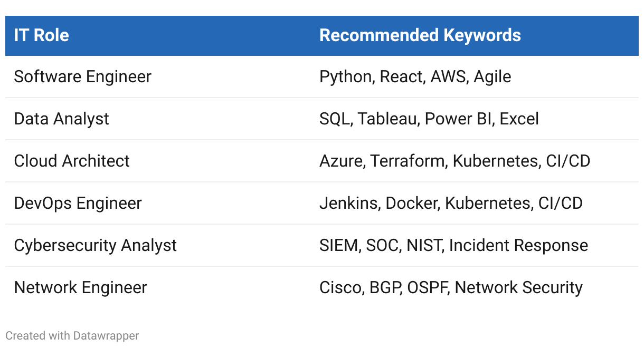Select the "Data Analyst" role cell
This screenshot has width=644, height=348.
[61, 119]
